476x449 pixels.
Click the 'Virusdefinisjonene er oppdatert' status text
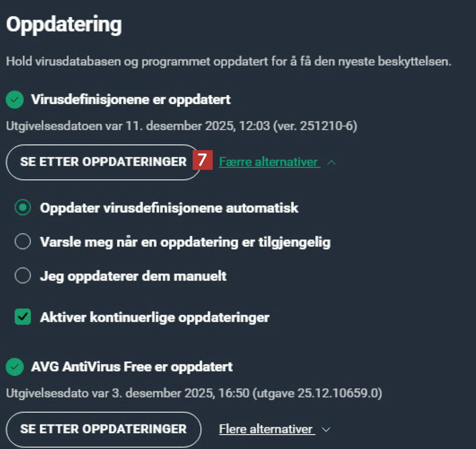coord(131,100)
